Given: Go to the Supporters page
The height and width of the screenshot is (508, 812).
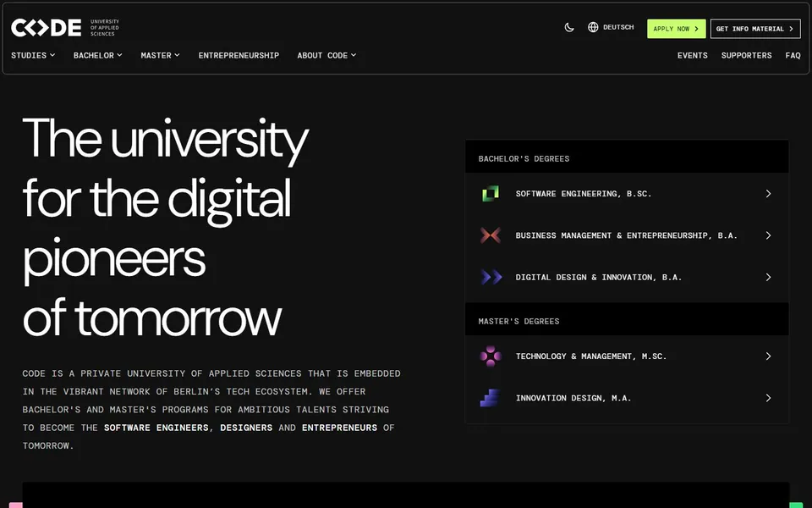Looking at the screenshot, I should [746, 55].
